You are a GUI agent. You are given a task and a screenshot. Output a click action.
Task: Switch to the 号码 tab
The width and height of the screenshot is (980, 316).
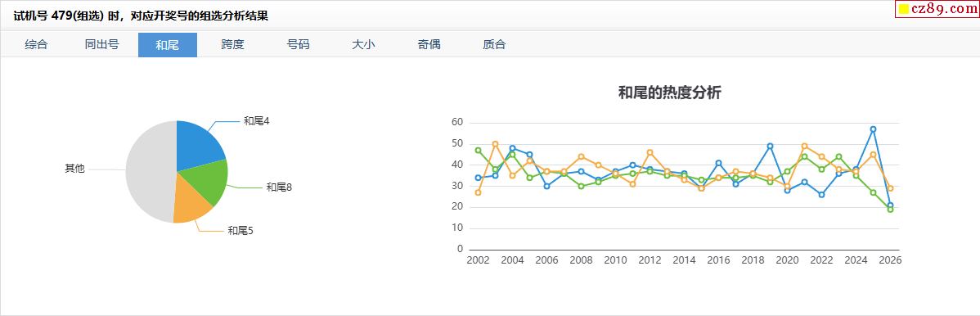pyautogui.click(x=298, y=44)
